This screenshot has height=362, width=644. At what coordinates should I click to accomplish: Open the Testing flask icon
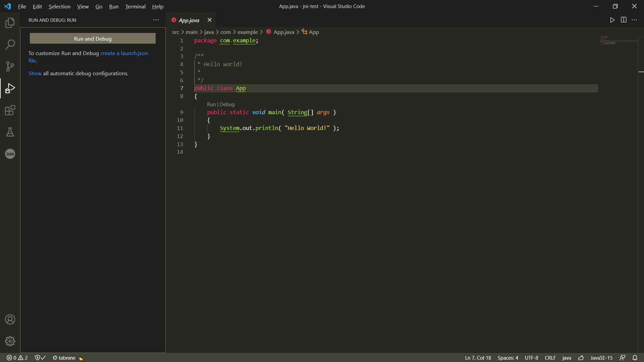[x=10, y=132]
